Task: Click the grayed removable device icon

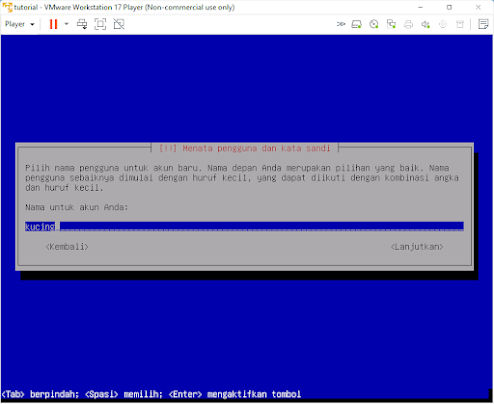Action: pos(460,24)
